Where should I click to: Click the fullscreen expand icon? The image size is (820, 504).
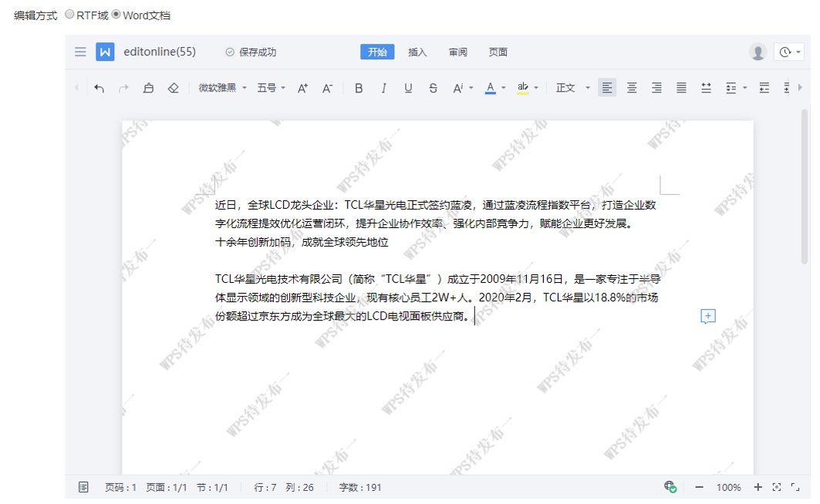coord(795,487)
